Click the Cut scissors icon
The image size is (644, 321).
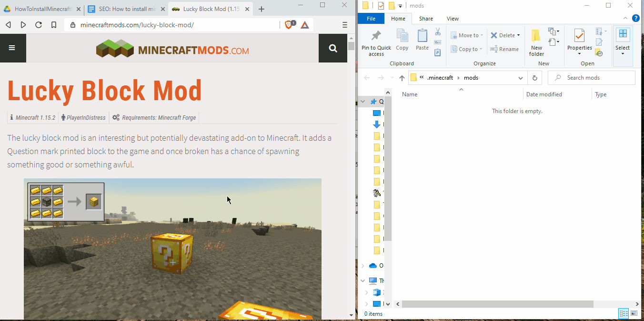[437, 32]
